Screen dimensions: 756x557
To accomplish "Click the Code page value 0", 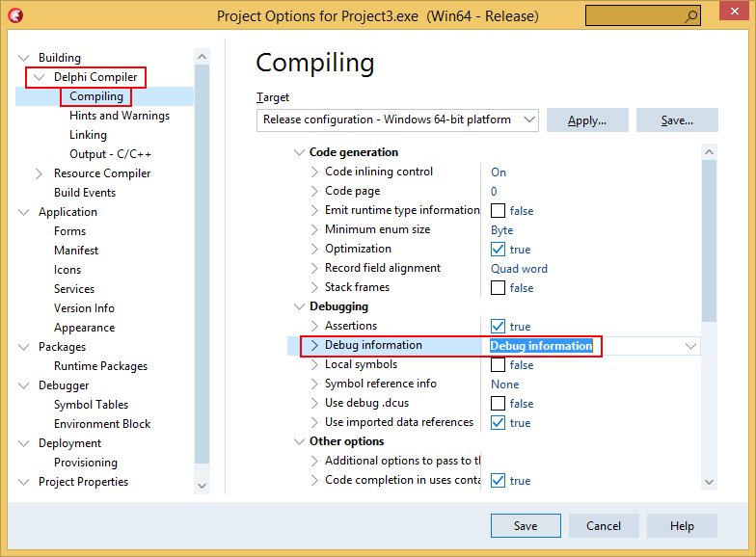I will click(494, 191).
